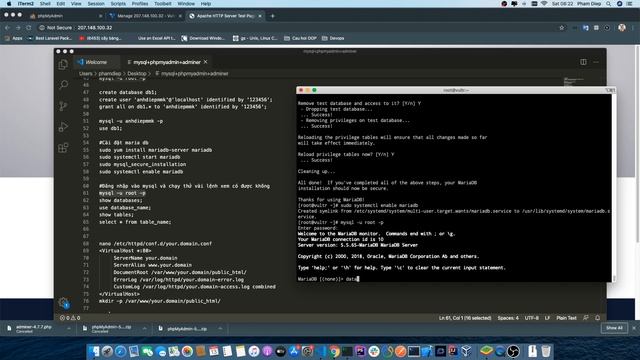Open the Search view in VS Code activity bar
The width and height of the screenshot is (640, 360).
(x=63, y=85)
